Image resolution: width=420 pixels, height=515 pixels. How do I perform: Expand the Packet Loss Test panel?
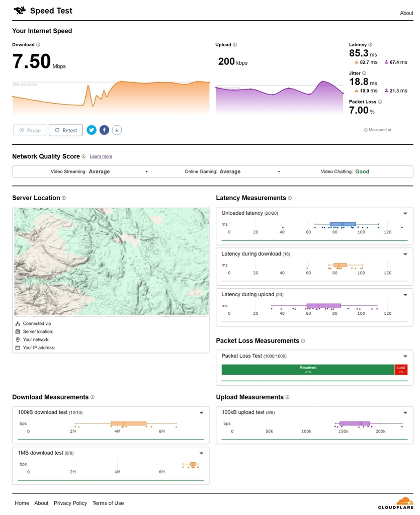(405, 357)
